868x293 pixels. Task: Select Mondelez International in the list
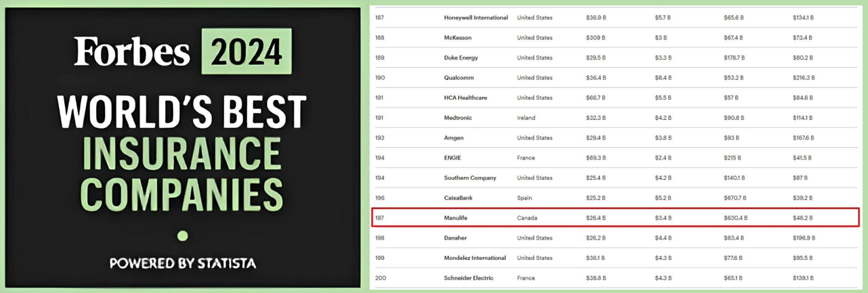point(475,258)
